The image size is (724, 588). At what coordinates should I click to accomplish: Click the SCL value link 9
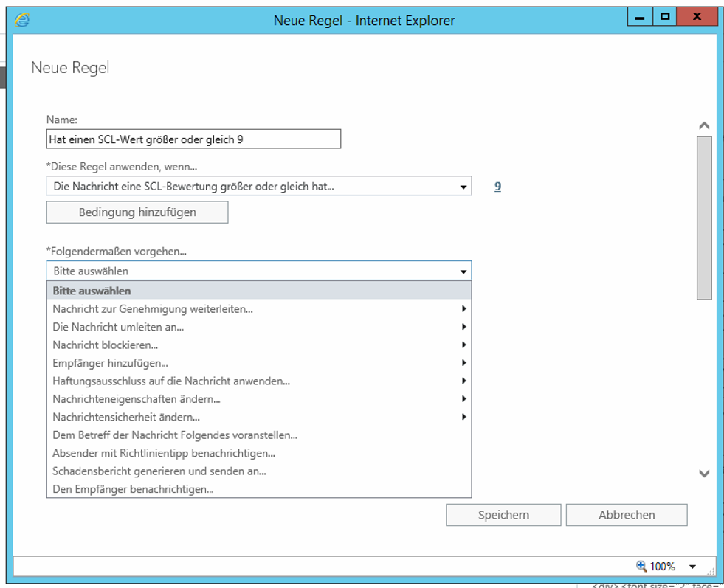point(497,187)
